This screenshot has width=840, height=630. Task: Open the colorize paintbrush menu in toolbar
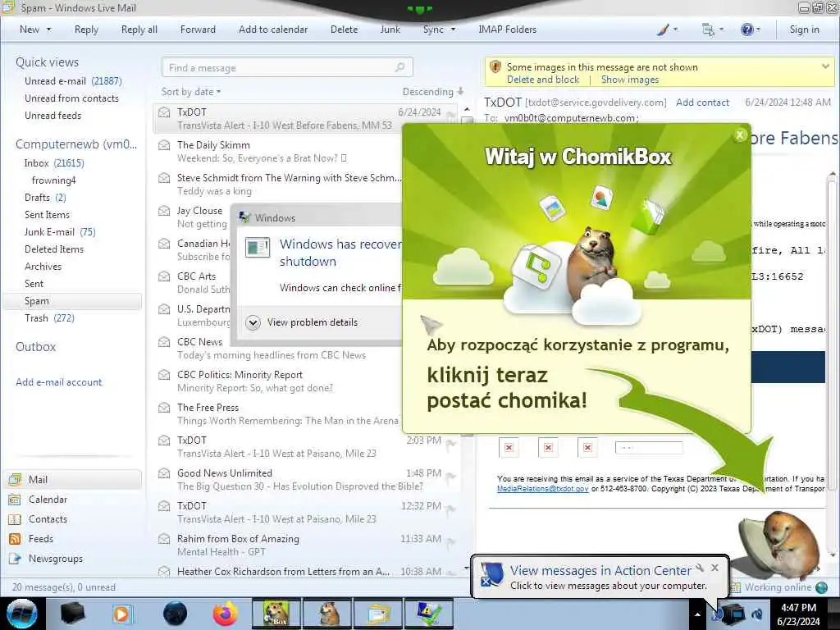667,30
